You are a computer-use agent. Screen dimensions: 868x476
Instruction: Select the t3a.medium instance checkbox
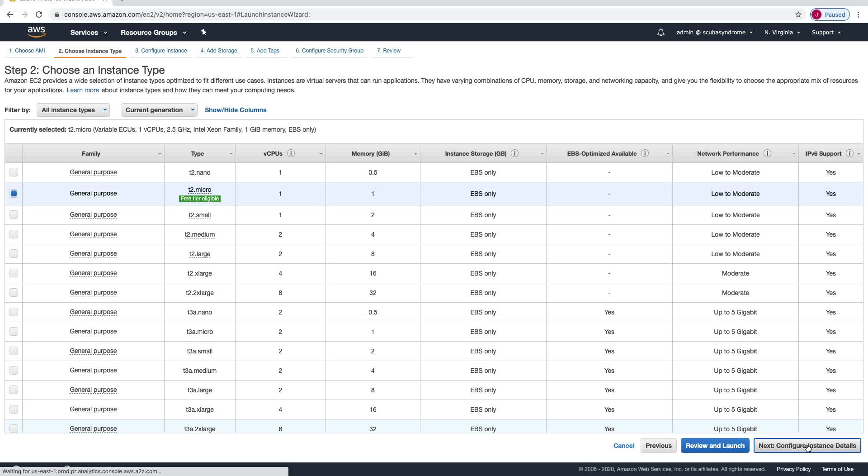(14, 371)
